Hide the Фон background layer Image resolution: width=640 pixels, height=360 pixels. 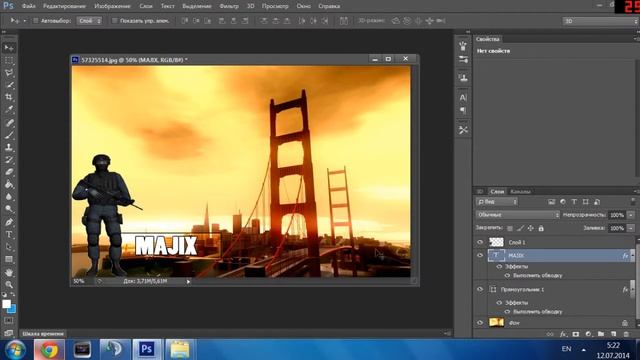pos(480,322)
